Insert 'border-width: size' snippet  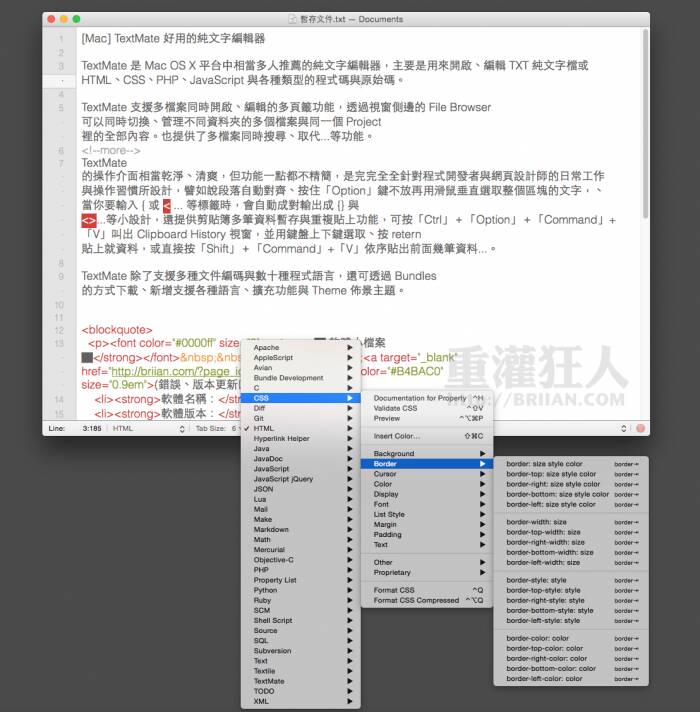coord(571,522)
